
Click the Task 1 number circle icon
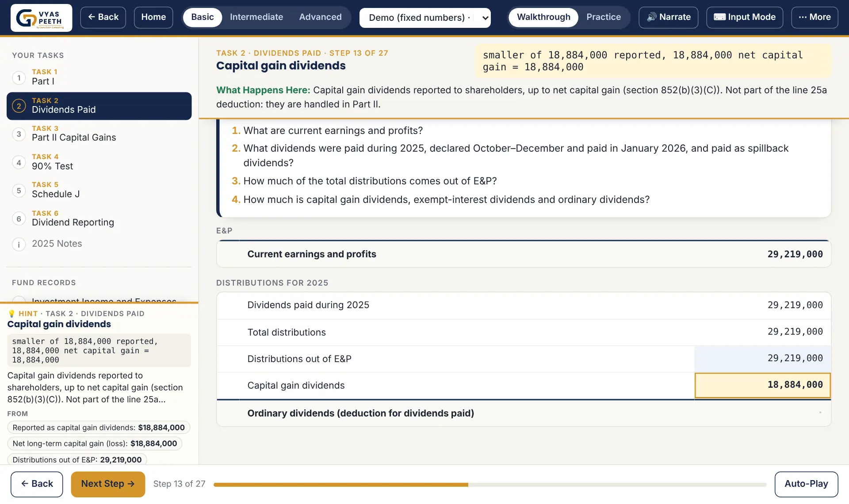(19, 78)
